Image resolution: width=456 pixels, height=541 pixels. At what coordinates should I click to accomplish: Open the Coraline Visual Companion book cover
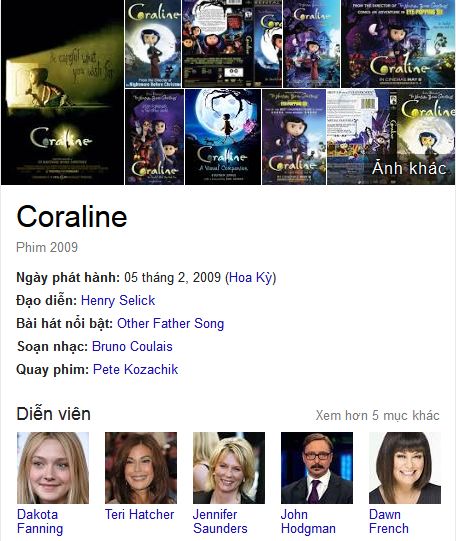click(x=223, y=137)
